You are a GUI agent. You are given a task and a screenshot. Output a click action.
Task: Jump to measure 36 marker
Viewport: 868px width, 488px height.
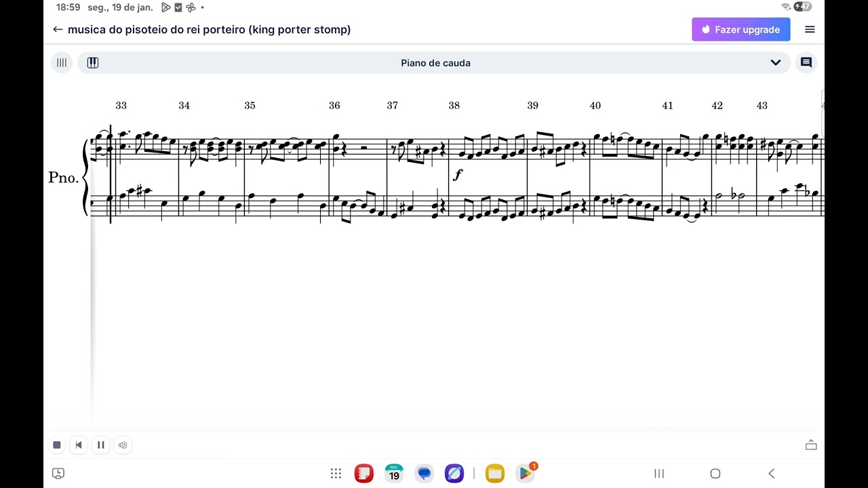tap(334, 106)
